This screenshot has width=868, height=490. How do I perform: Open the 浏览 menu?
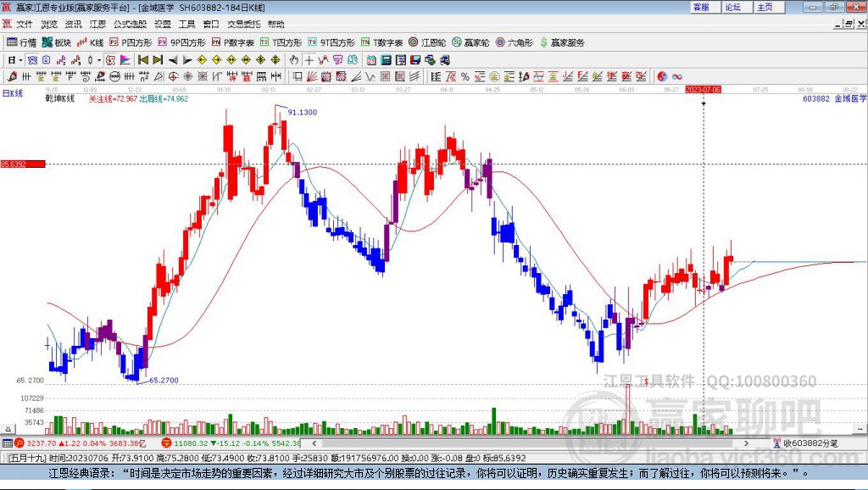coord(48,24)
